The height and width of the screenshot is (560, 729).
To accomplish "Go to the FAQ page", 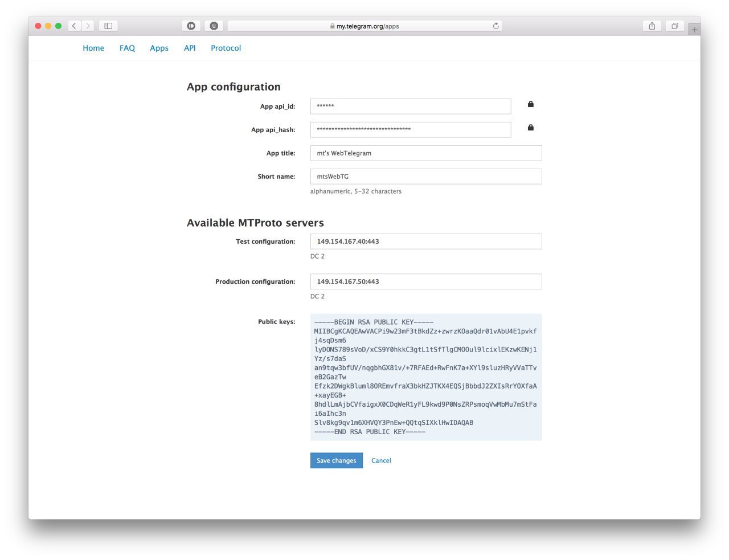I will point(127,48).
